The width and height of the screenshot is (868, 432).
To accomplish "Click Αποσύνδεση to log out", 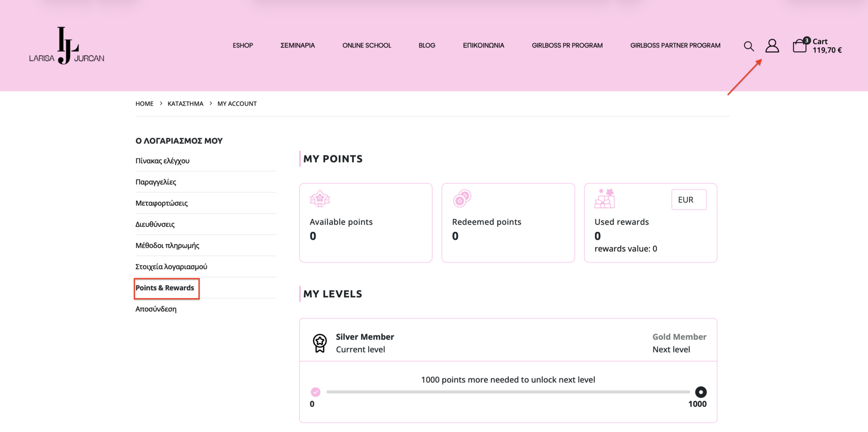I will (156, 309).
